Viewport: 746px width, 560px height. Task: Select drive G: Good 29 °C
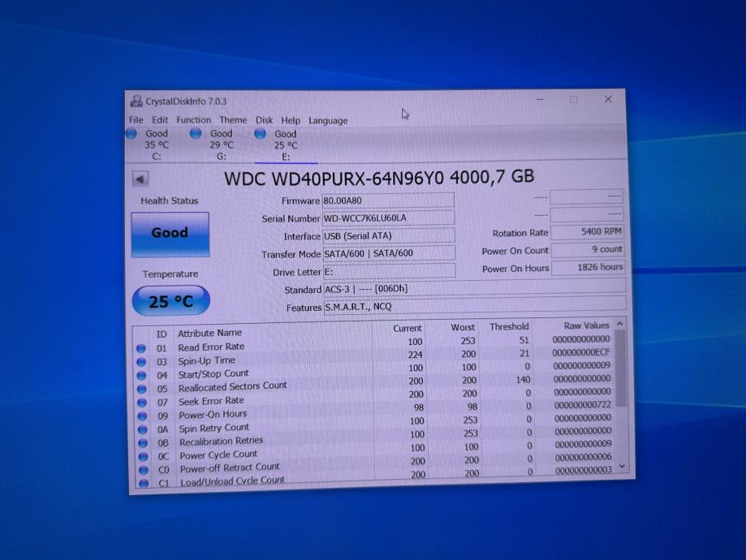coord(222,145)
